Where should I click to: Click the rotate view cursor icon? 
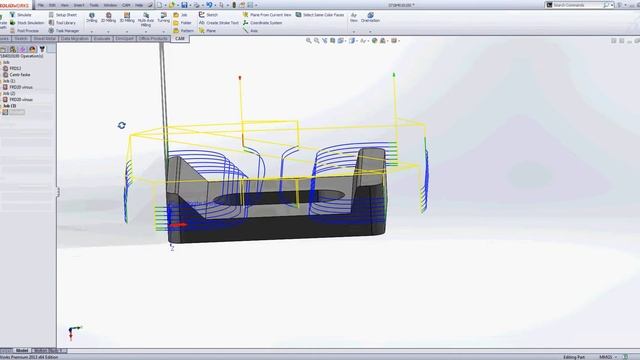pos(122,125)
